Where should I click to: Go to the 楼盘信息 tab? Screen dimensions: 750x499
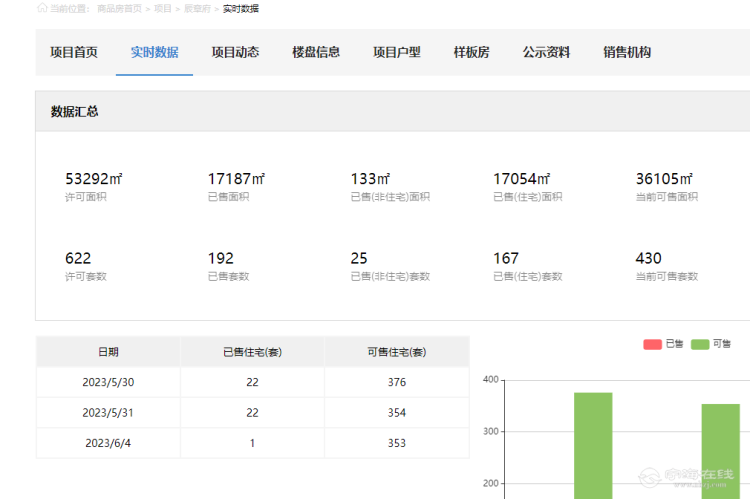(316, 52)
